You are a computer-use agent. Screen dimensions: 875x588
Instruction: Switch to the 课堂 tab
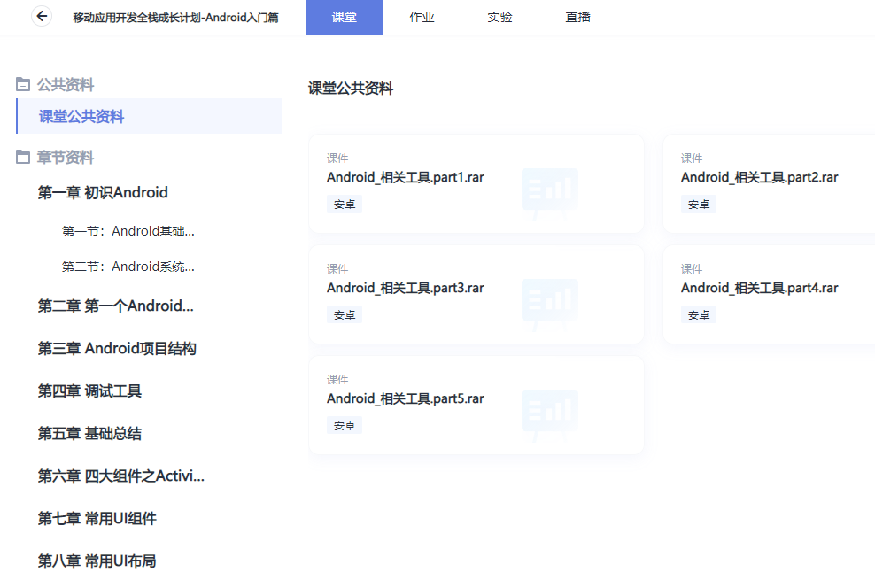[x=345, y=18]
